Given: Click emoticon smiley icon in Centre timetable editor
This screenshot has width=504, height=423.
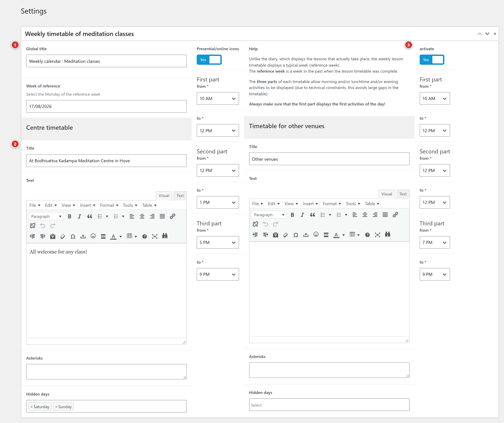Looking at the screenshot, I should click(93, 236).
